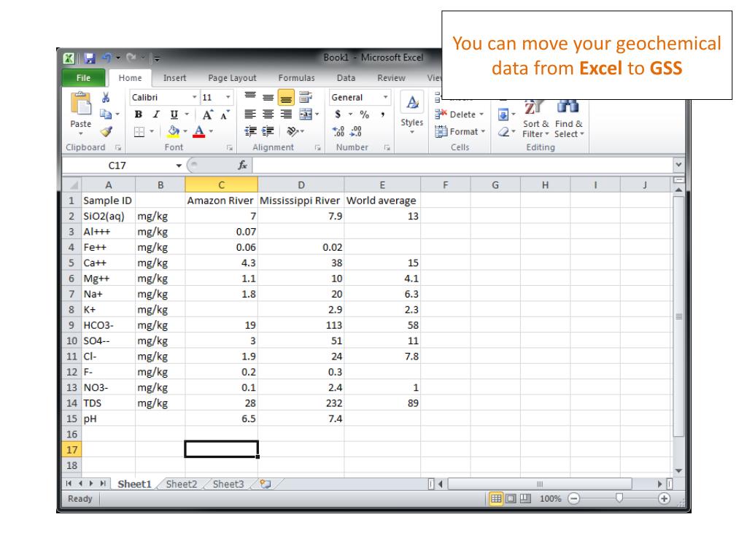
Task: Click the Undo arrow icon
Action: click(107, 58)
